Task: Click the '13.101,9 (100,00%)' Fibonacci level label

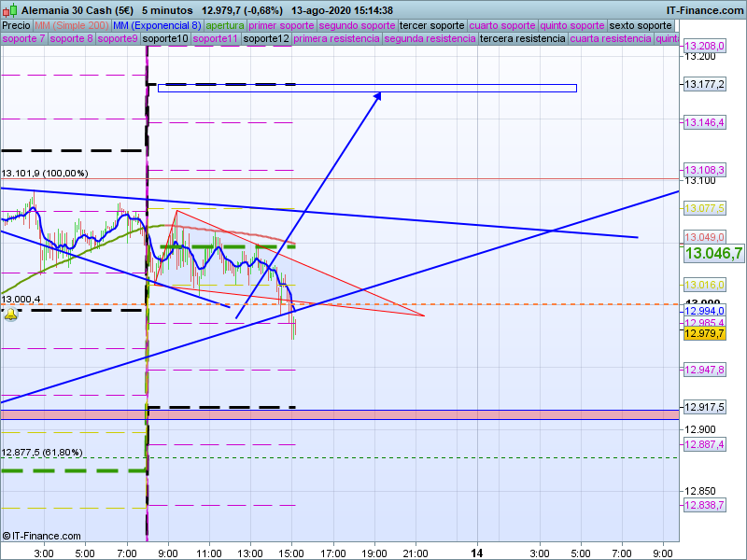Action: coord(45,173)
